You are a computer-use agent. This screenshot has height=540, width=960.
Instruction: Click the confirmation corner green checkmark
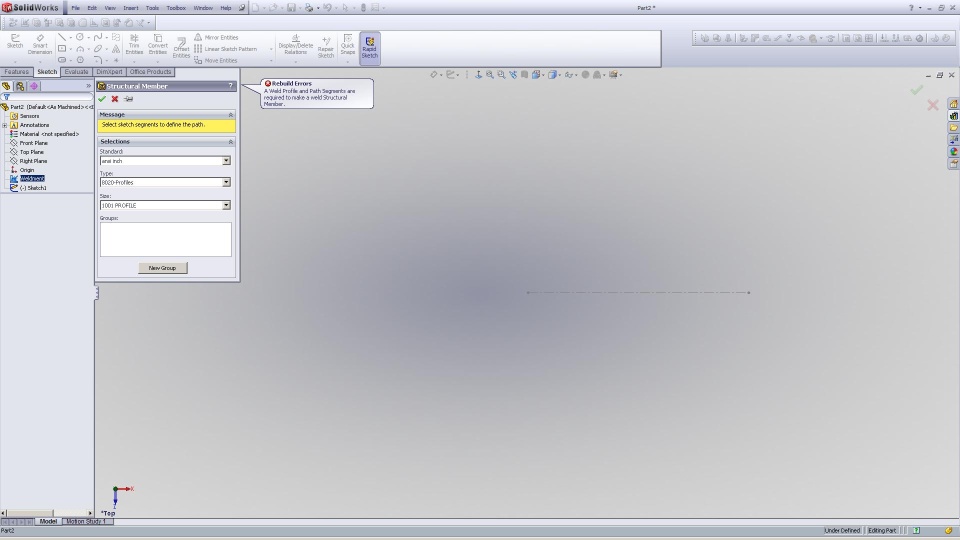coord(917,91)
